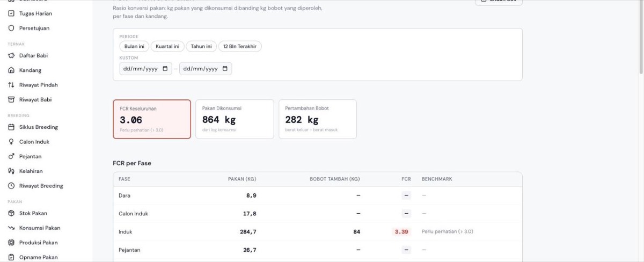Click Riwayat Breeding clock icon
Screen dimensions: 644x262
[11, 186]
